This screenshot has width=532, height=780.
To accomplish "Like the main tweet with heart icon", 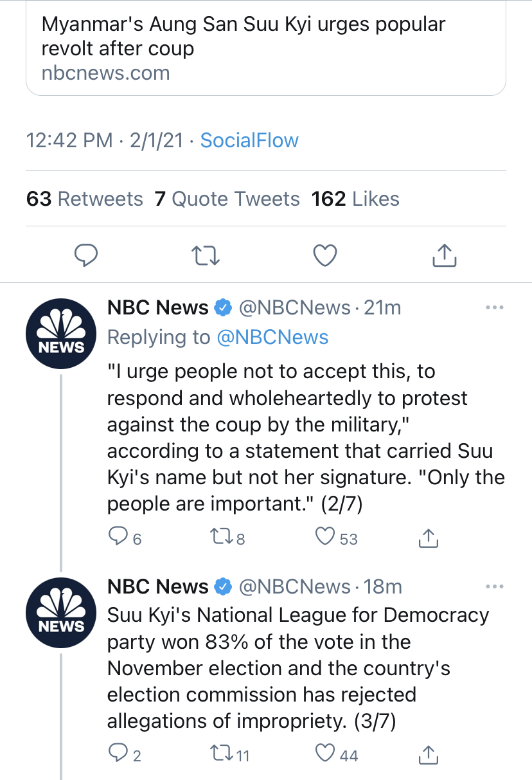I will click(325, 255).
